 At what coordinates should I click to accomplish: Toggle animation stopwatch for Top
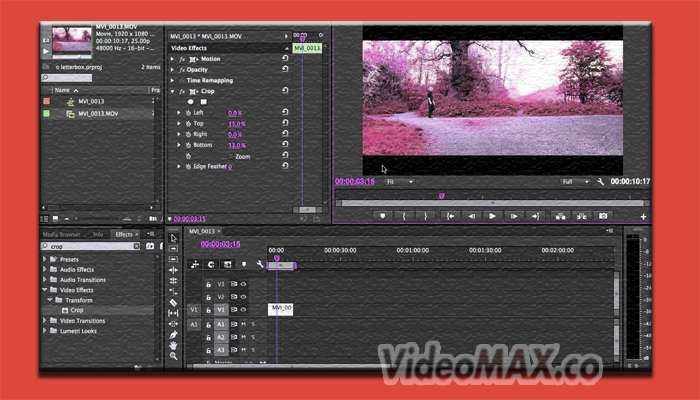click(x=188, y=124)
